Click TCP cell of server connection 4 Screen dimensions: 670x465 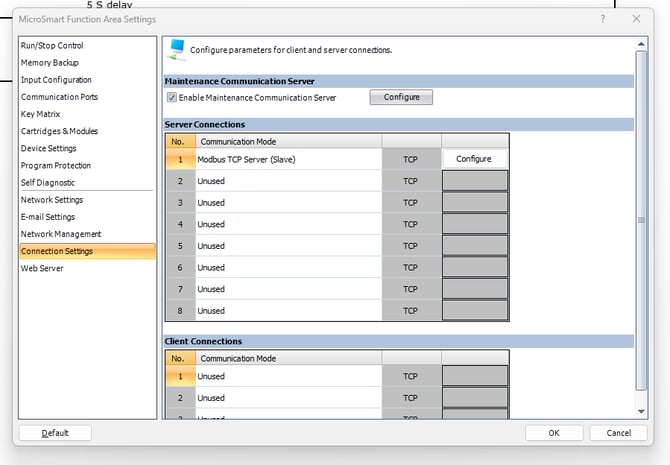tap(411, 224)
